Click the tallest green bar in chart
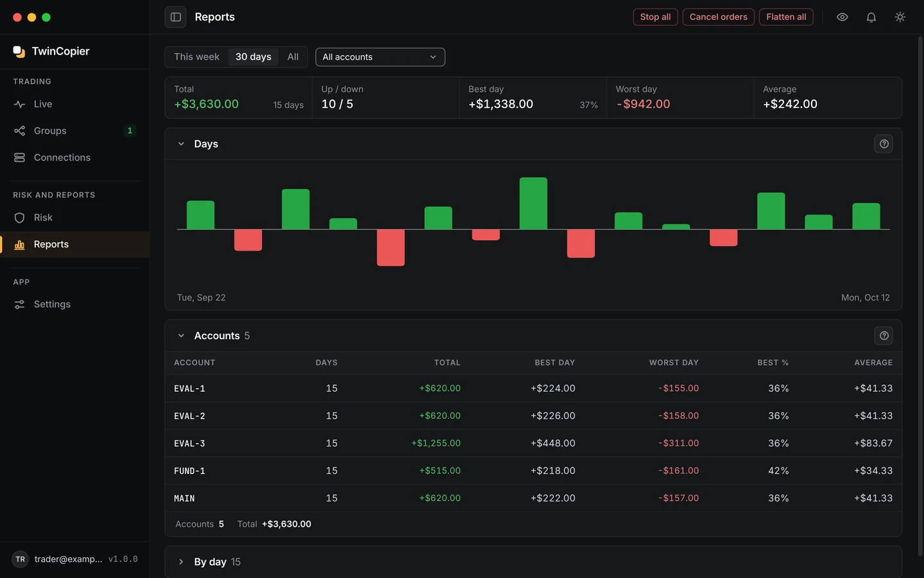 533,204
